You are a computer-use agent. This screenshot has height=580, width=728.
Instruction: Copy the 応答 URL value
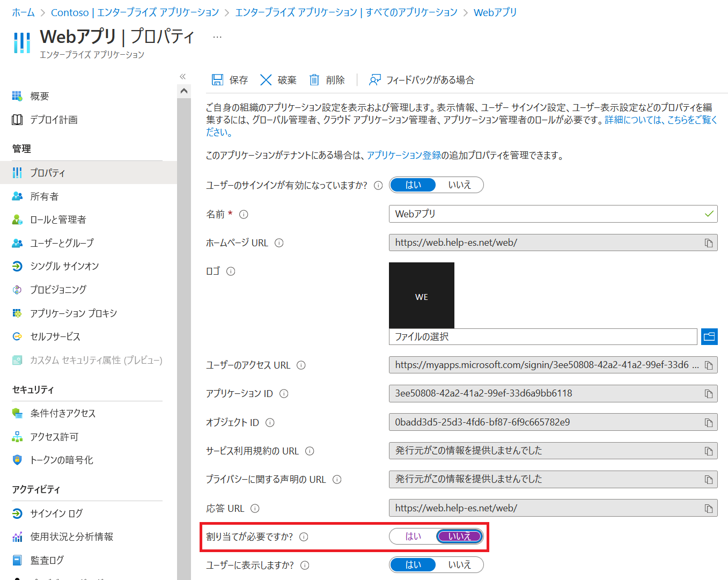[x=709, y=509]
